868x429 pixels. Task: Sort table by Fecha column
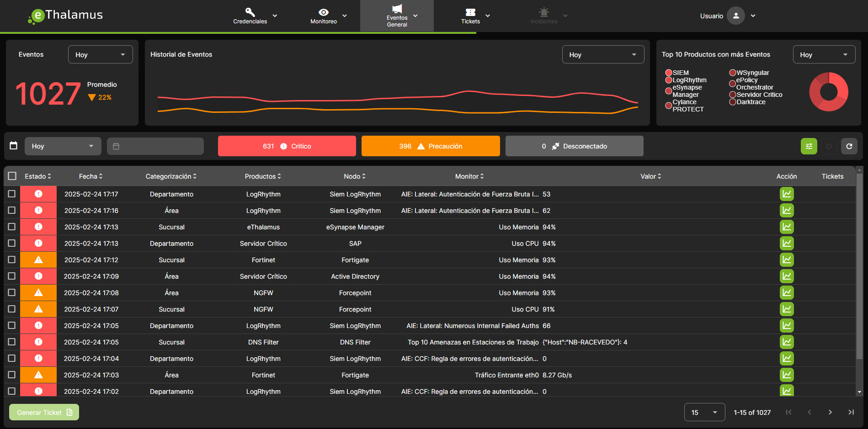coord(91,176)
